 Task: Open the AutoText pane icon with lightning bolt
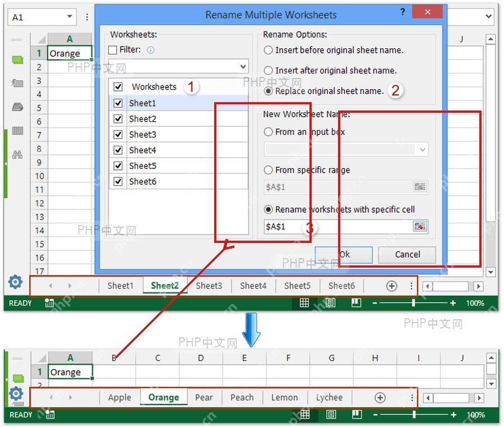tap(17, 83)
